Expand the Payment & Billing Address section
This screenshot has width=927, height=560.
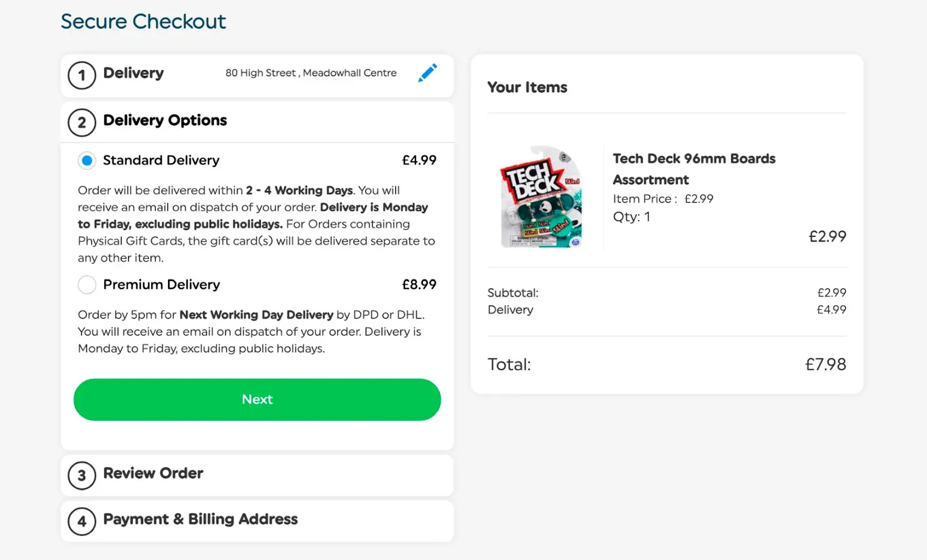point(200,519)
